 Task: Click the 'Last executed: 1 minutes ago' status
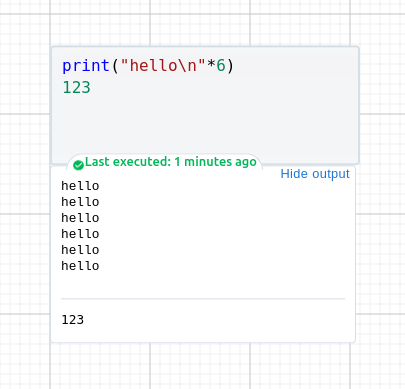click(x=171, y=162)
